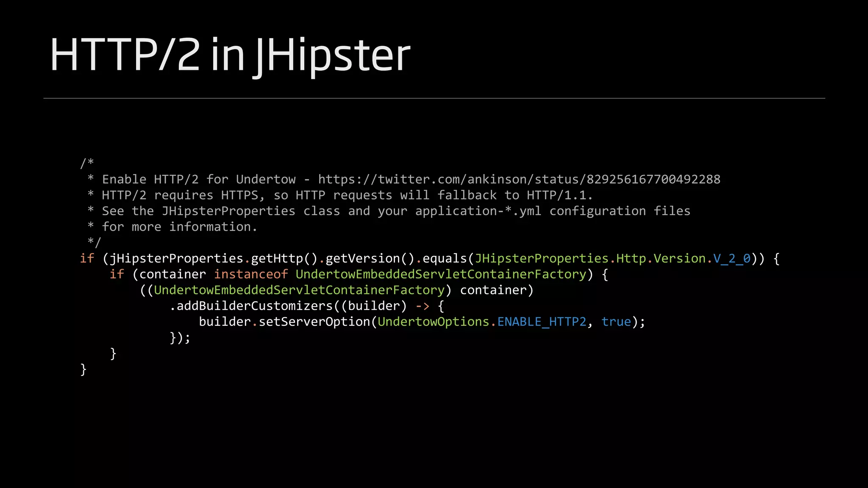This screenshot has height=488, width=868.
Task: Click the 'V_2_0' constant in the first if statement
Action: pyautogui.click(x=732, y=258)
